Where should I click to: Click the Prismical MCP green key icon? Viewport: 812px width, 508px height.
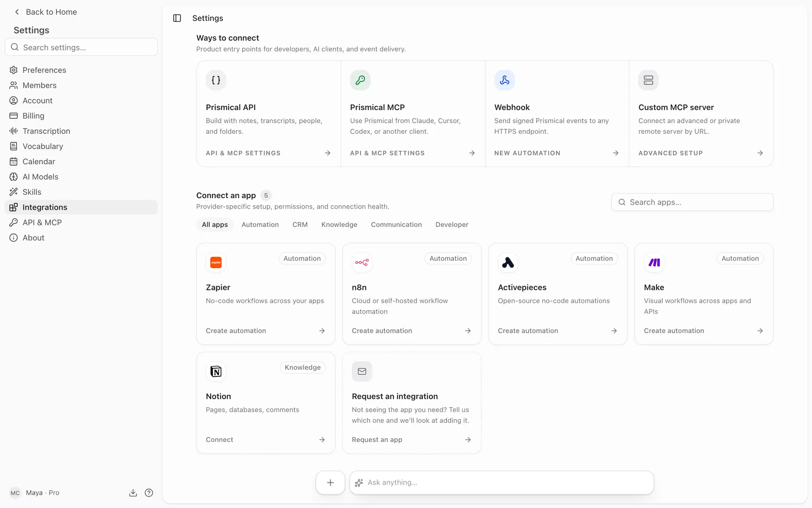(360, 80)
